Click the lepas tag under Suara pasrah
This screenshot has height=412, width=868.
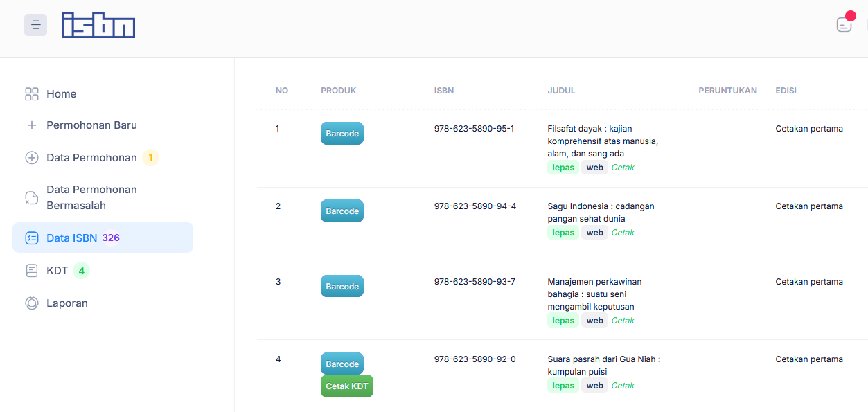click(563, 386)
